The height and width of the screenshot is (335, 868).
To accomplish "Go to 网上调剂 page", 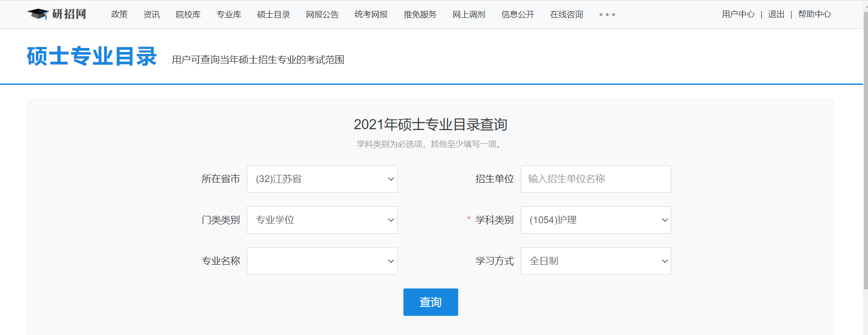I will coord(469,15).
